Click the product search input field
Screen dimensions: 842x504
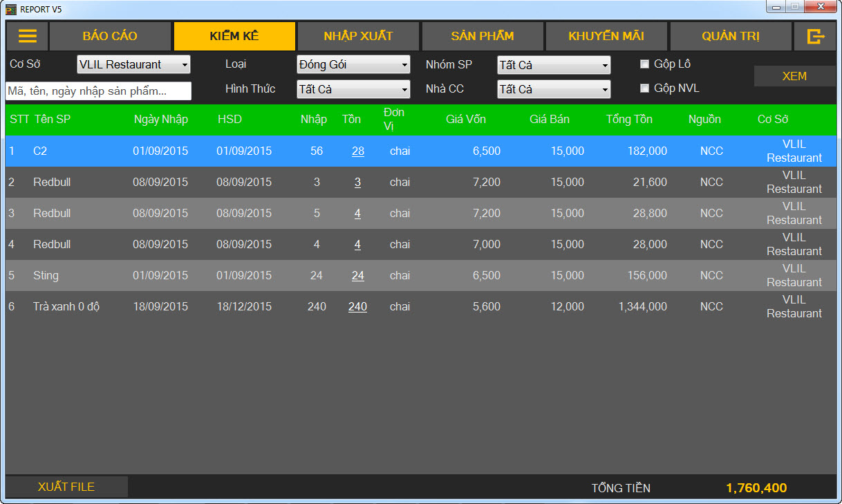[x=98, y=91]
